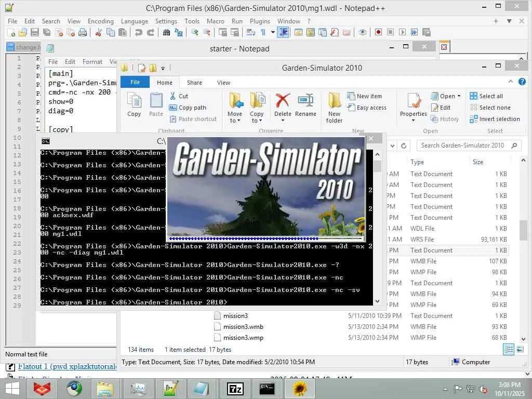Click Select all in the Explorer ribbon
Screen dimensions: 532x399
pos(486,96)
